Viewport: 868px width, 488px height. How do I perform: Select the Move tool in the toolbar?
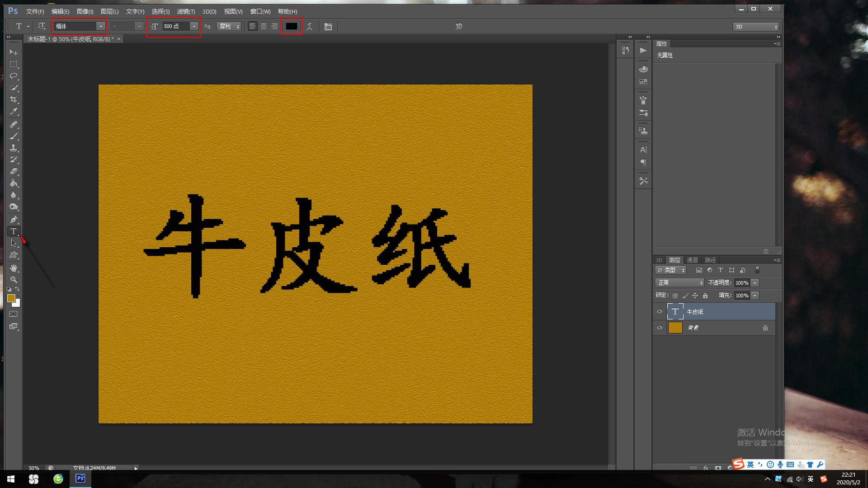click(14, 52)
